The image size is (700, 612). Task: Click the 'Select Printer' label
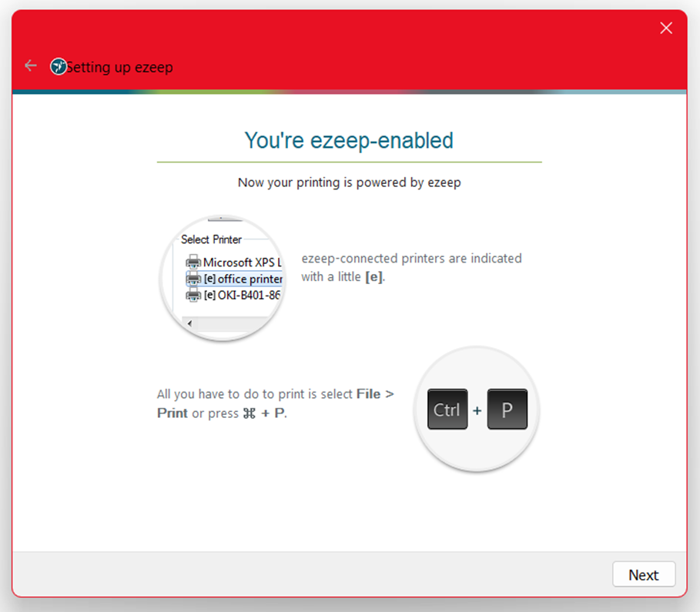(211, 239)
